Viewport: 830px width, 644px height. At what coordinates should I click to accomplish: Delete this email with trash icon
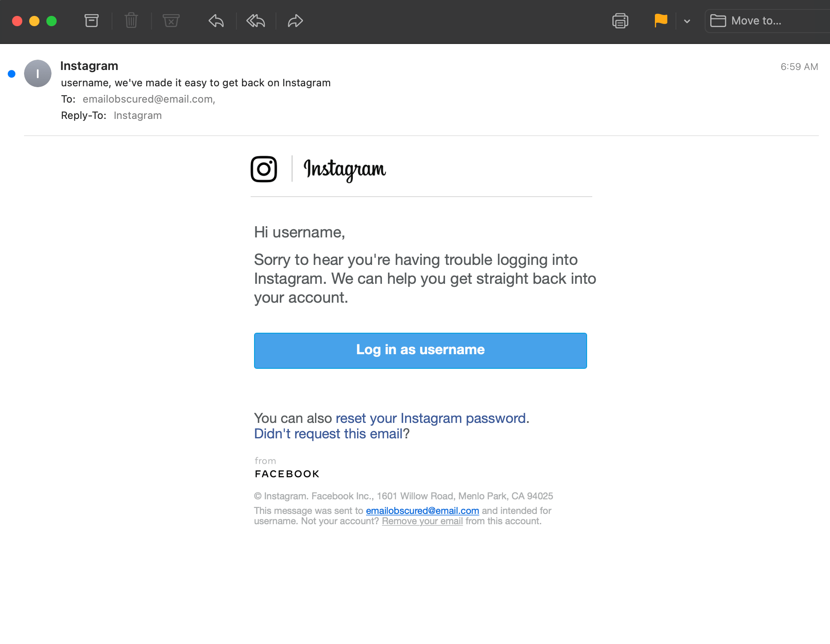click(131, 21)
